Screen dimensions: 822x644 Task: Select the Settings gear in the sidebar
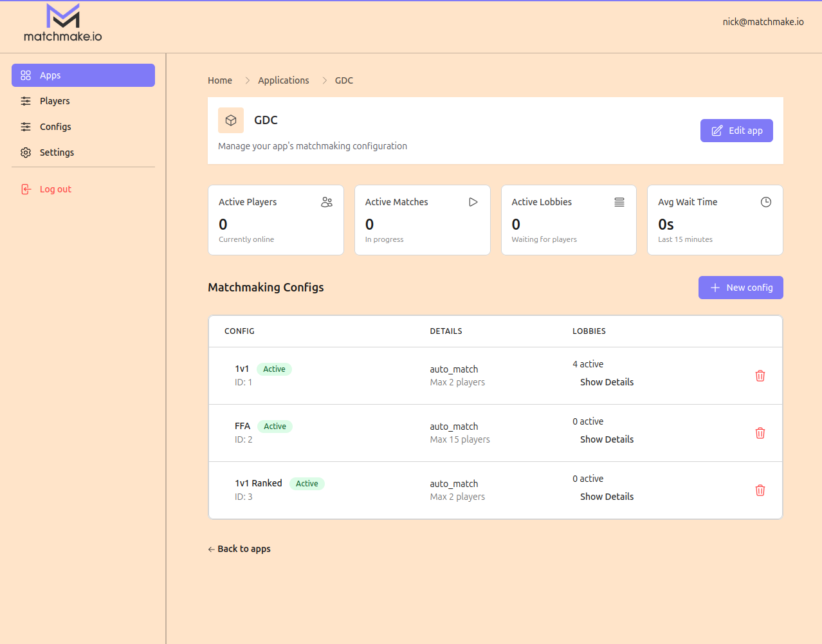pos(26,152)
